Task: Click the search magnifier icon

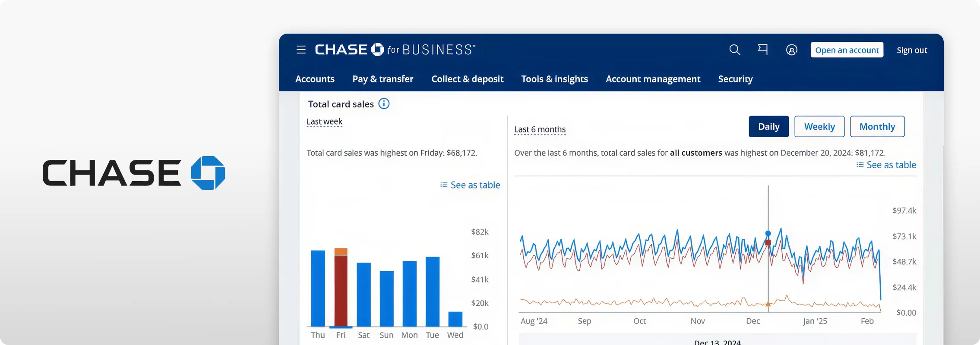Action: click(x=734, y=50)
